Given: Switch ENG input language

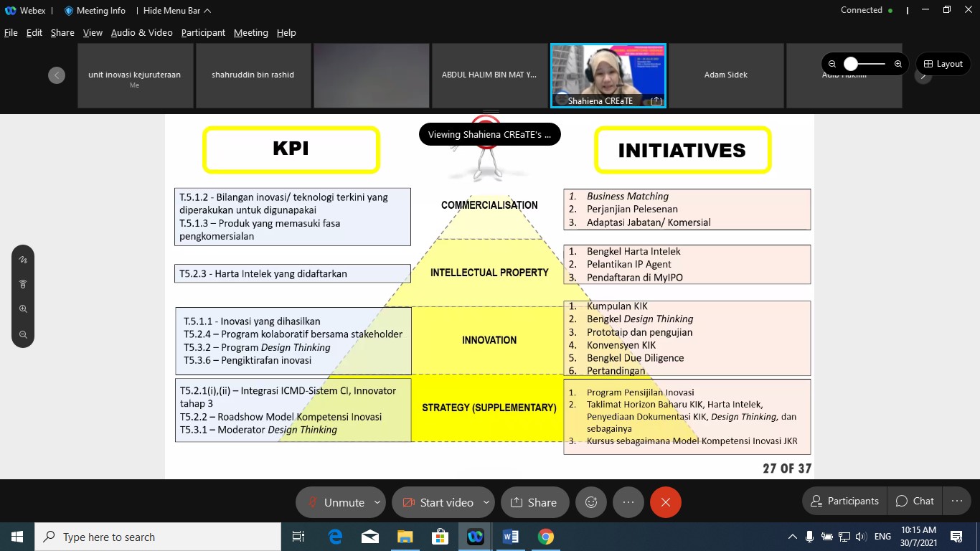Looking at the screenshot, I should pos(883,537).
